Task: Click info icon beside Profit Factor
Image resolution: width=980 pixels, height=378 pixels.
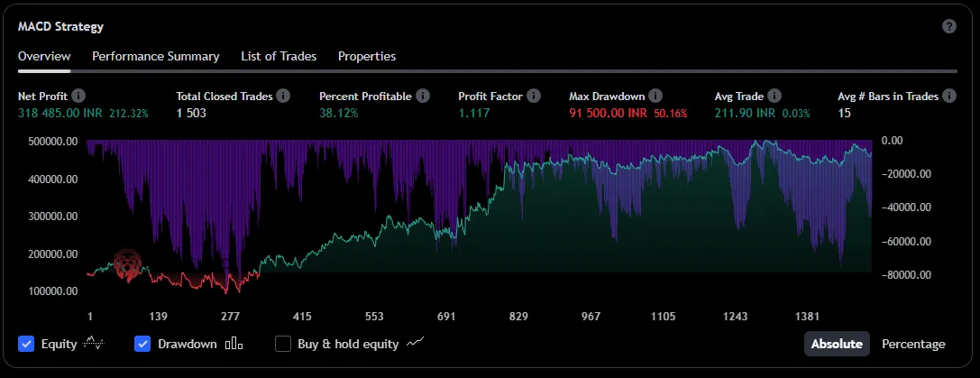Action: (x=534, y=96)
